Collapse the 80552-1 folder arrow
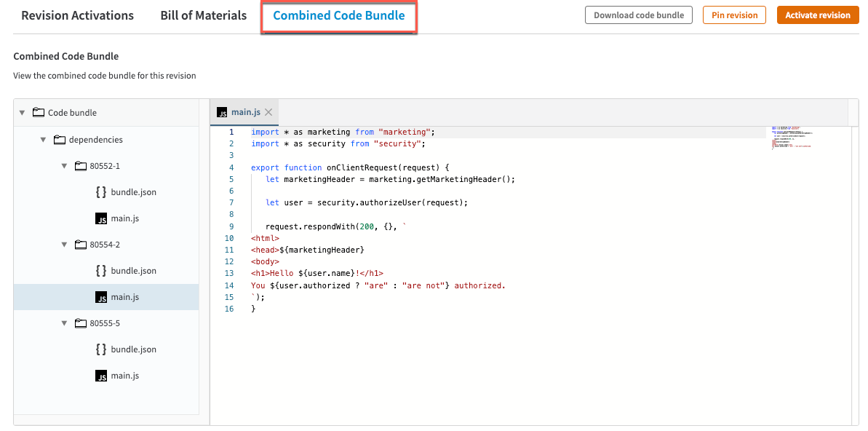 [65, 166]
